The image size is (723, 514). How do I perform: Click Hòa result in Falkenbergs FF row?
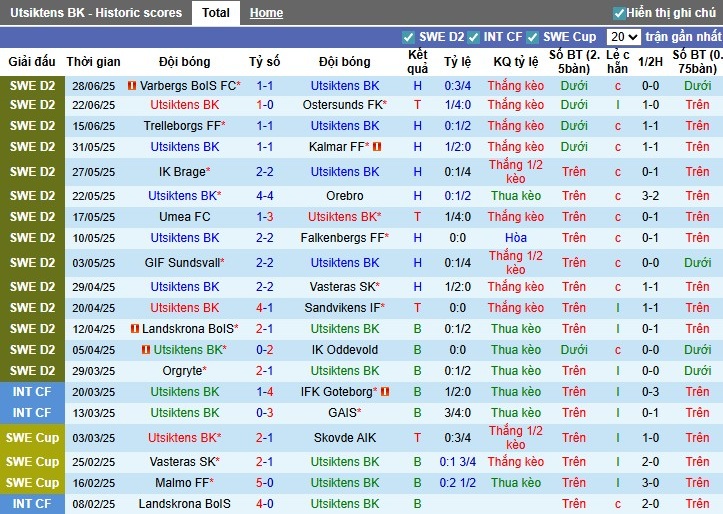(x=516, y=238)
